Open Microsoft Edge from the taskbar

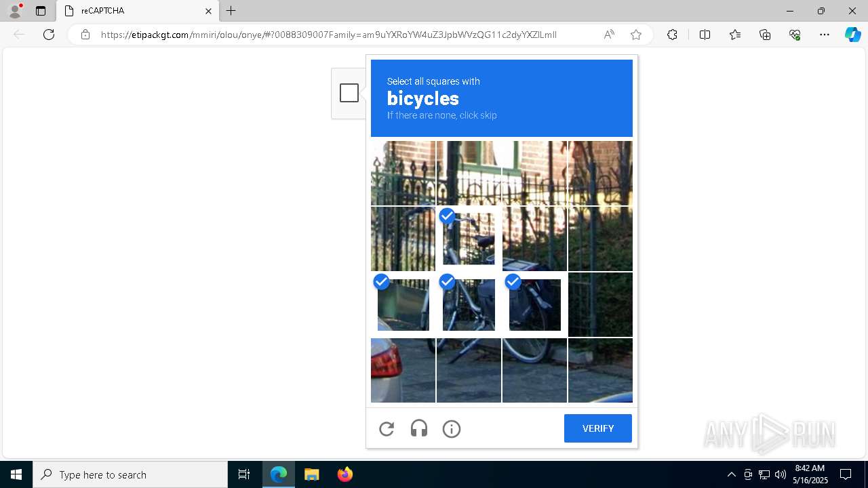pyautogui.click(x=279, y=474)
